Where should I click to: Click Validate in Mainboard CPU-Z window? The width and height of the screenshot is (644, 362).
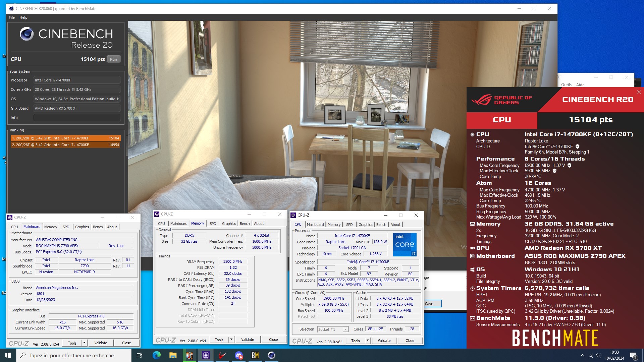(101, 343)
